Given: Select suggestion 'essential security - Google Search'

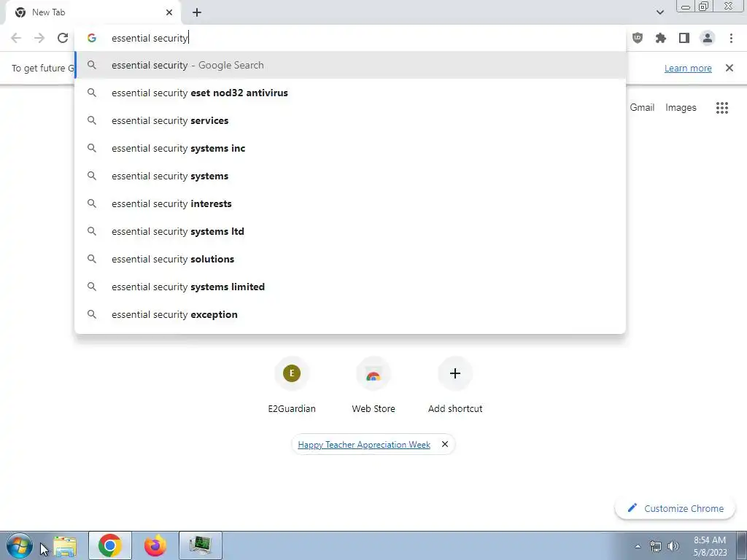Looking at the screenshot, I should (350, 65).
